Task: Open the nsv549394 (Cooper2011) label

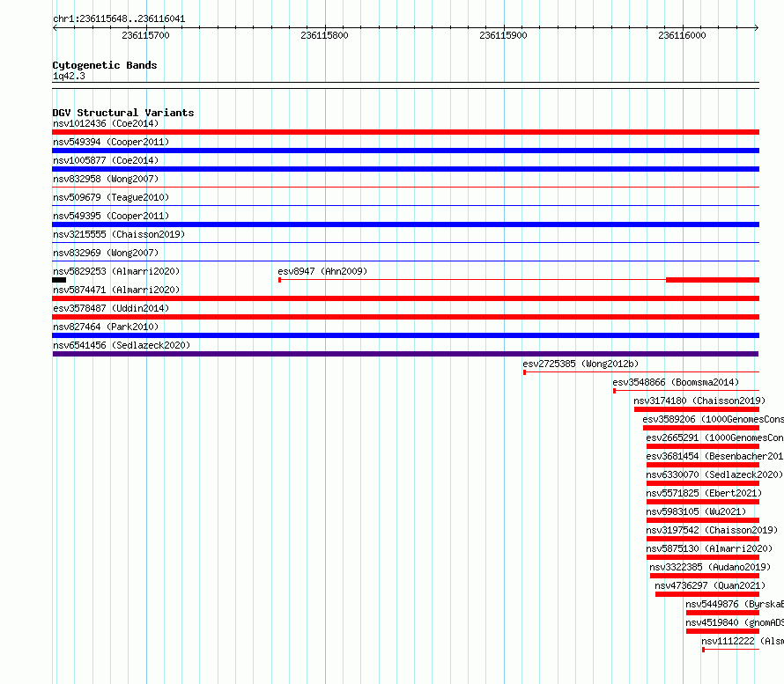Action: tap(111, 142)
